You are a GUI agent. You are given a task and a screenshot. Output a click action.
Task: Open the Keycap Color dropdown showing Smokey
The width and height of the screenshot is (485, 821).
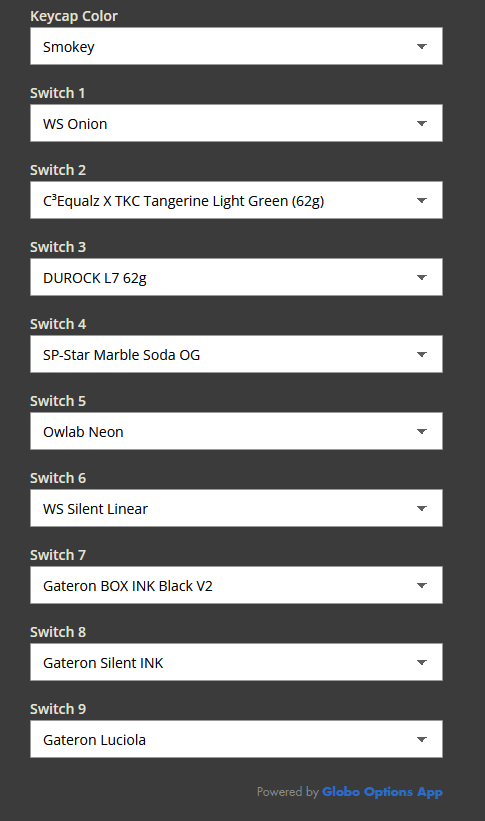coord(236,47)
